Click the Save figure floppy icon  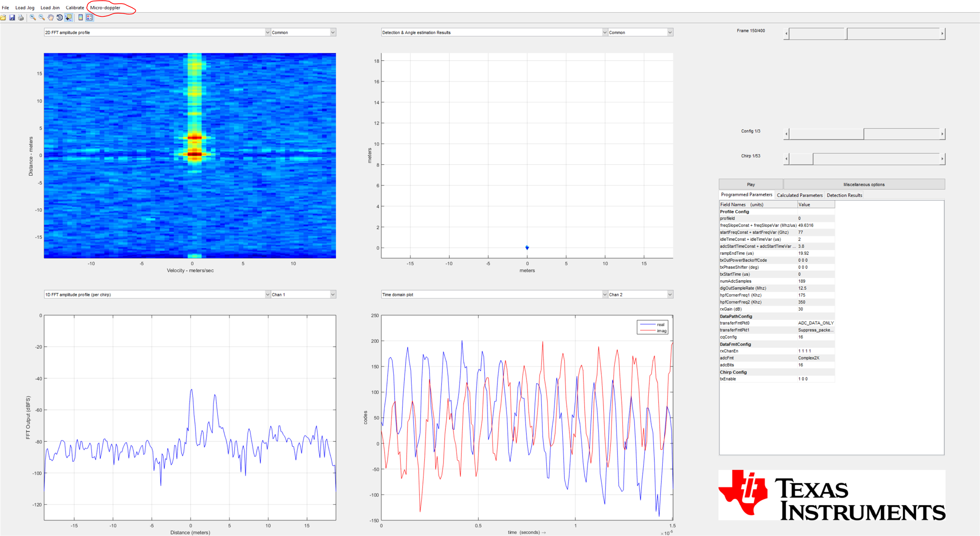(x=12, y=18)
